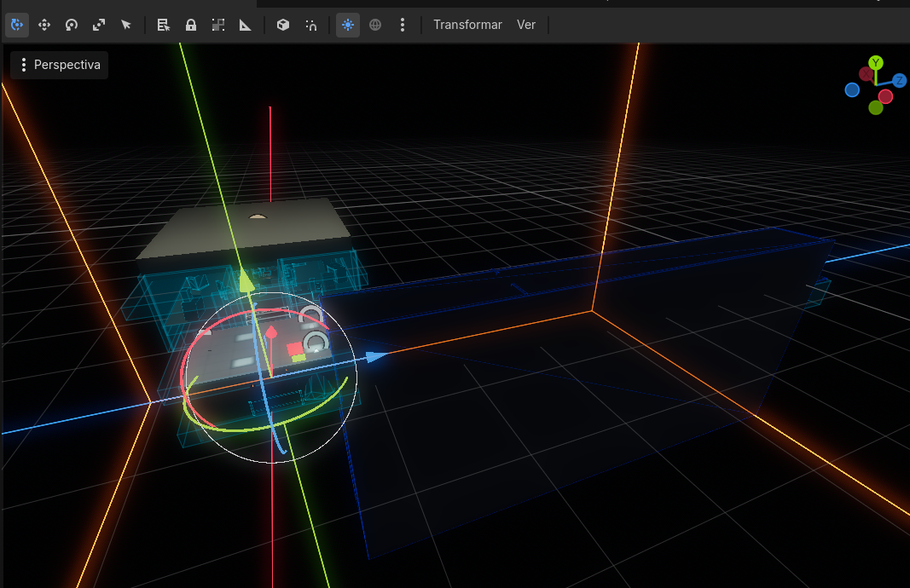Toggle Use Snap magnet icon
The width and height of the screenshot is (910, 588).
click(x=310, y=25)
